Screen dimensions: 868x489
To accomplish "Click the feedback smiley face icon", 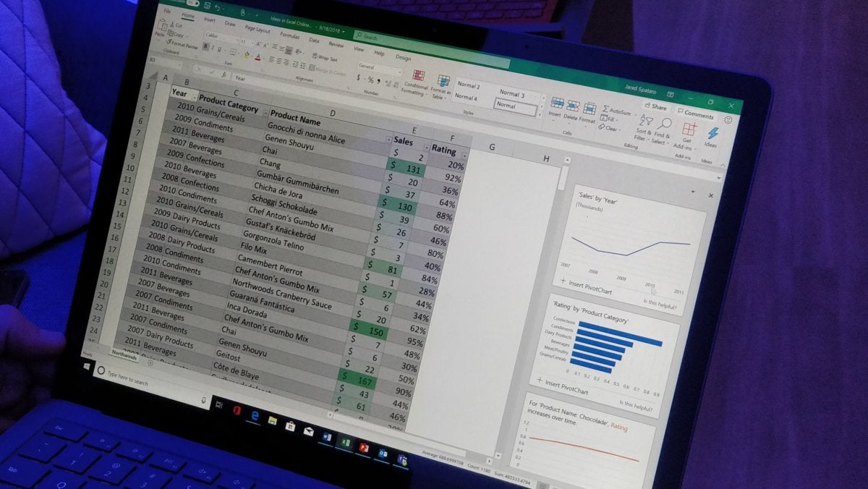I will tap(728, 120).
